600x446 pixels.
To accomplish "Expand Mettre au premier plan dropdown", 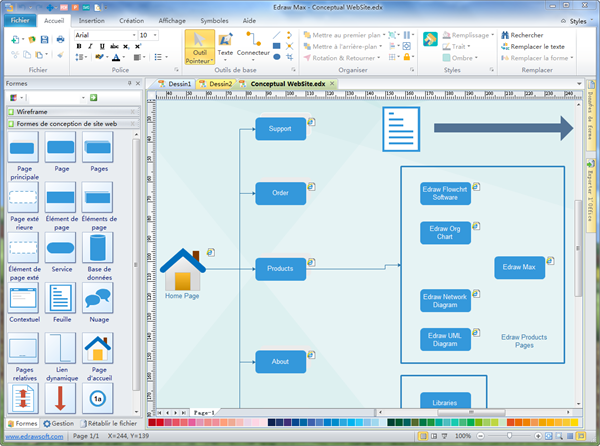I will click(384, 35).
